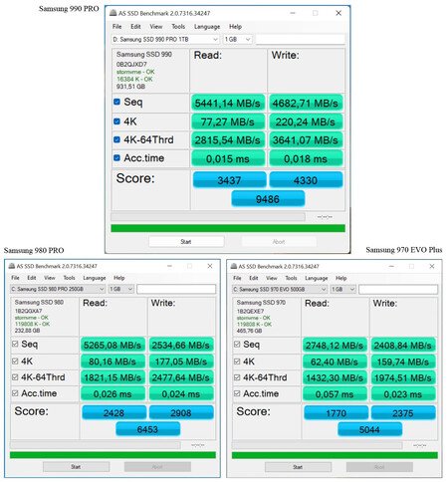Click empty text field in 990 PRO window
This screenshot has height=482, width=448.
300,39
